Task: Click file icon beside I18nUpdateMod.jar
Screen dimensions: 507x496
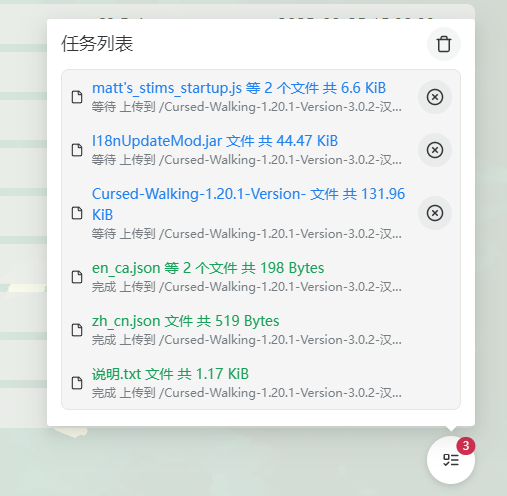Action: (77, 150)
